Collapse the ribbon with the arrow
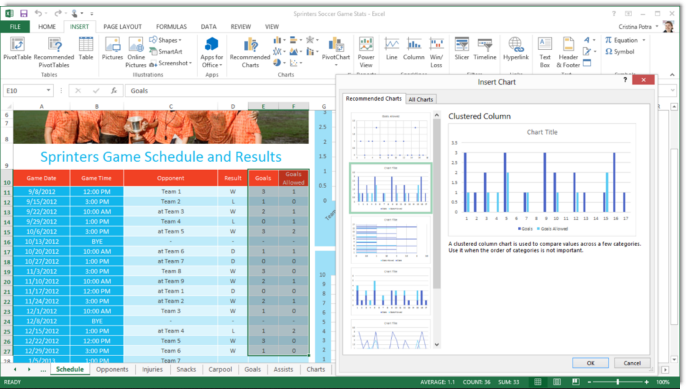The image size is (686, 389). click(x=672, y=75)
